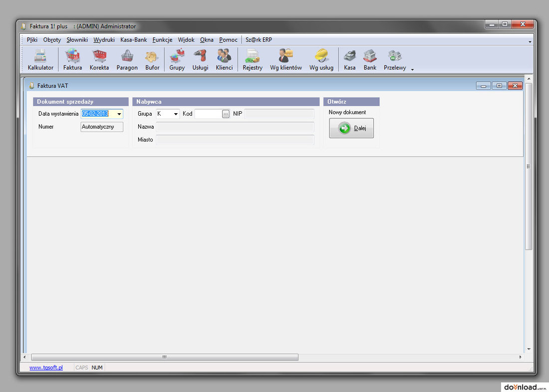Close the Faktura VAT child window

515,86
